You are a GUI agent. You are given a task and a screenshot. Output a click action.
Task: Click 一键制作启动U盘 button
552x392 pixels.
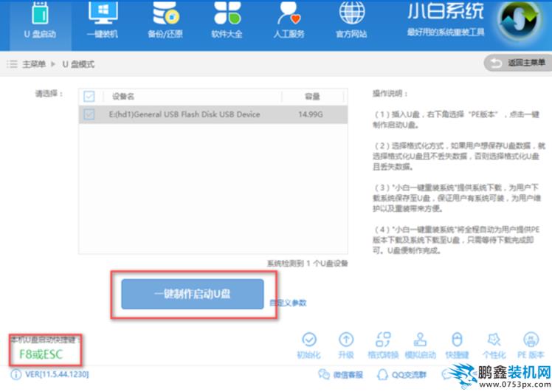pyautogui.click(x=192, y=294)
